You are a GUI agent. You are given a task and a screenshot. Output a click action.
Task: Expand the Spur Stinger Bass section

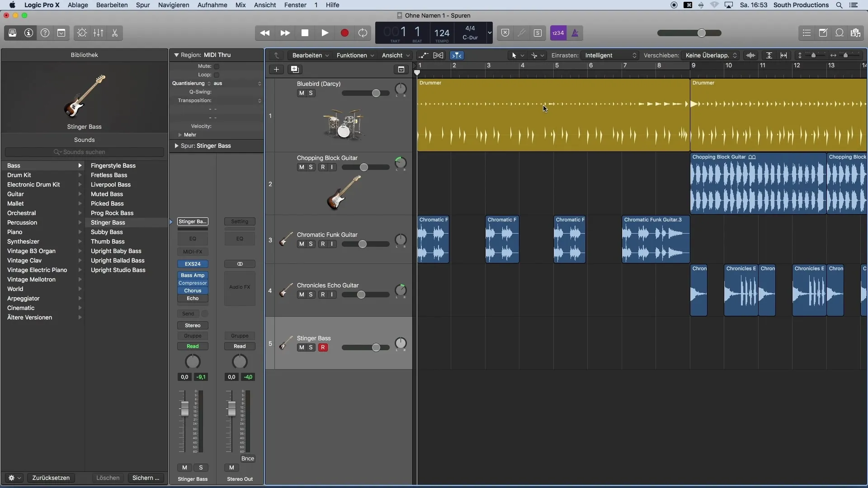[176, 146]
